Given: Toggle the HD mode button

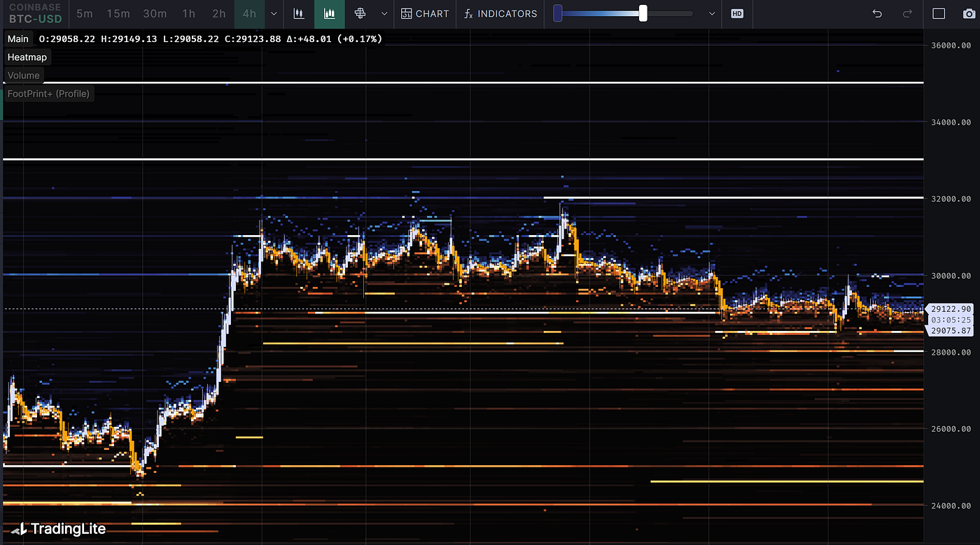Looking at the screenshot, I should point(736,13).
